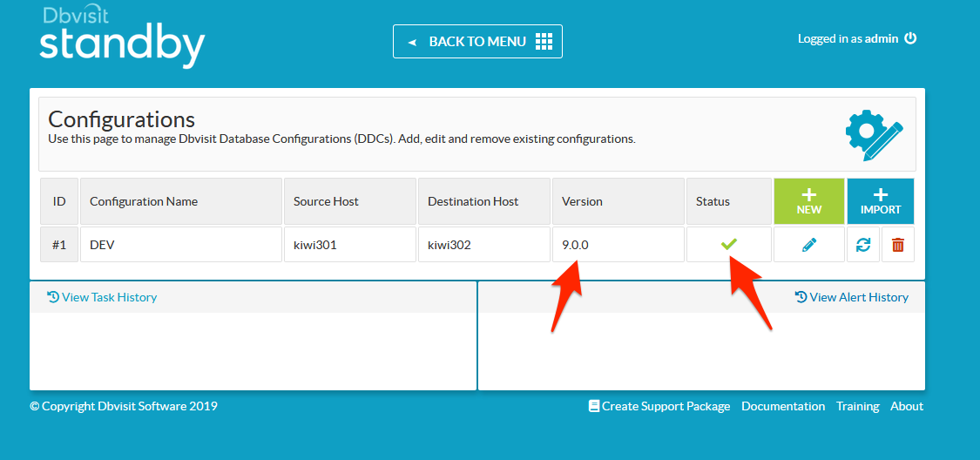980x460 pixels.
Task: Click the kiwi302 destination host cell
Action: pos(484,244)
